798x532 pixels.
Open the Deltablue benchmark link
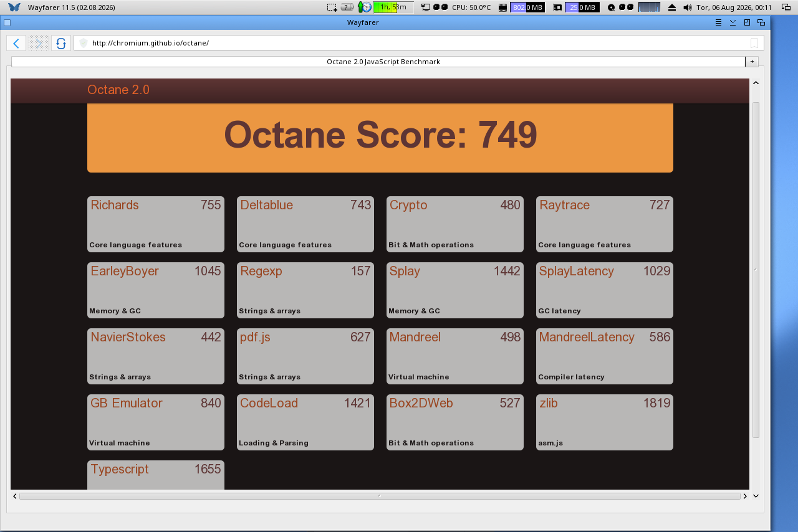point(266,205)
